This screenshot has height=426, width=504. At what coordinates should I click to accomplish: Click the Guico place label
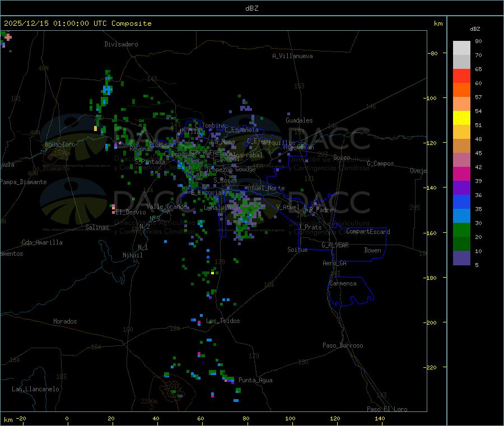342,157
